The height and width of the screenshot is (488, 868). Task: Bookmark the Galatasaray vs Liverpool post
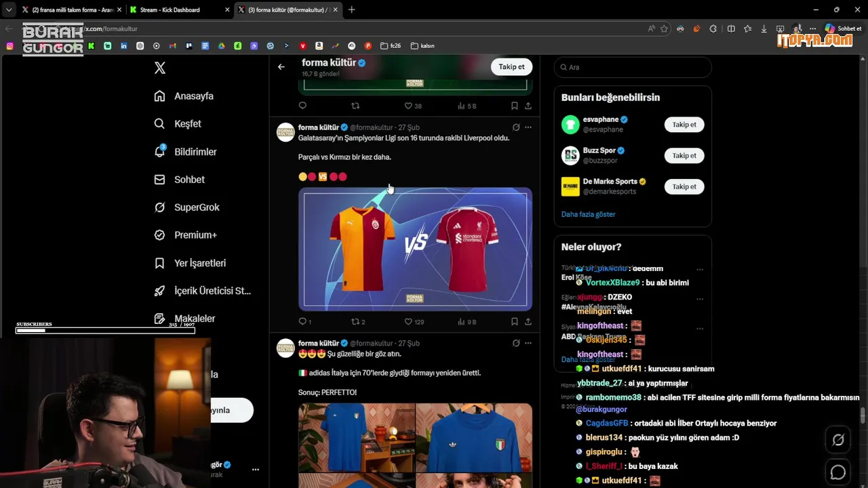tap(515, 322)
